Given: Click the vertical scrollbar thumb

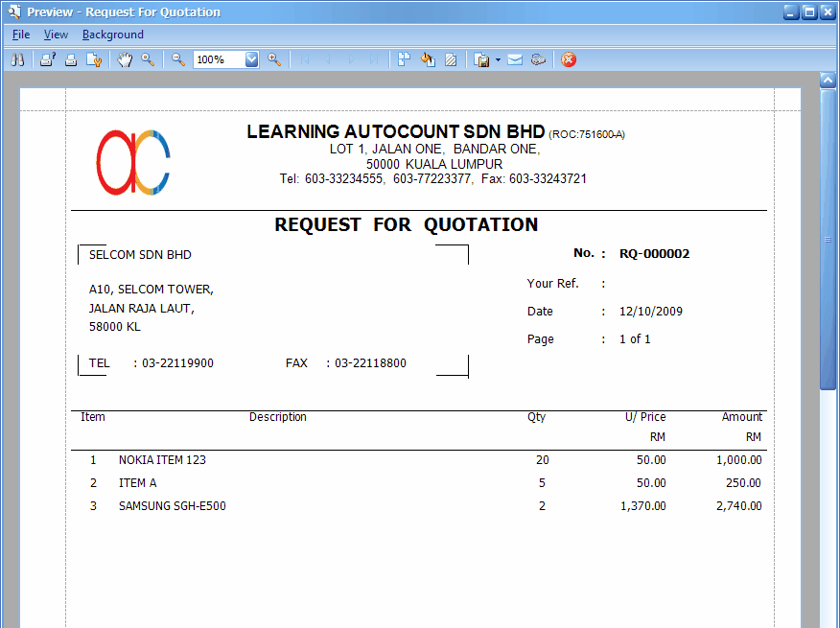Looking at the screenshot, I should 828,240.
